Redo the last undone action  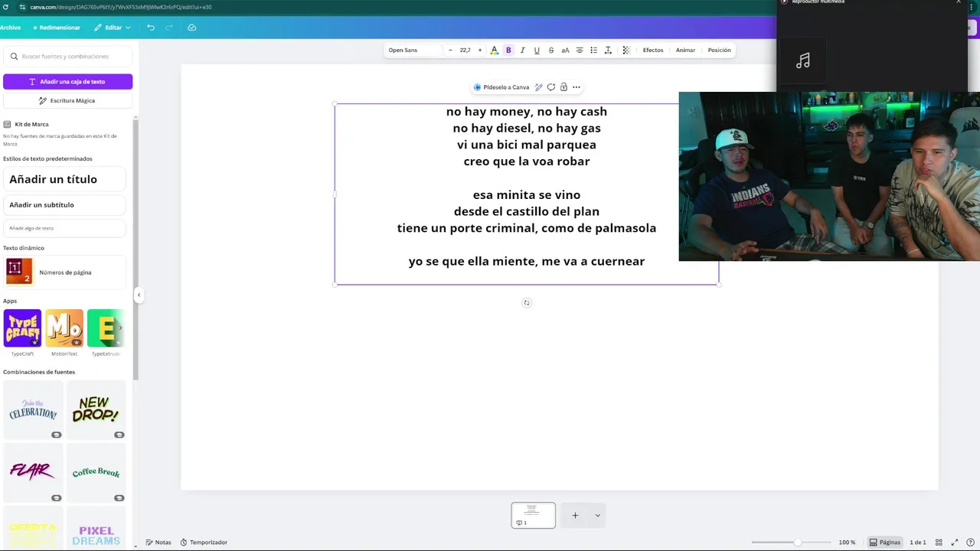pos(169,28)
